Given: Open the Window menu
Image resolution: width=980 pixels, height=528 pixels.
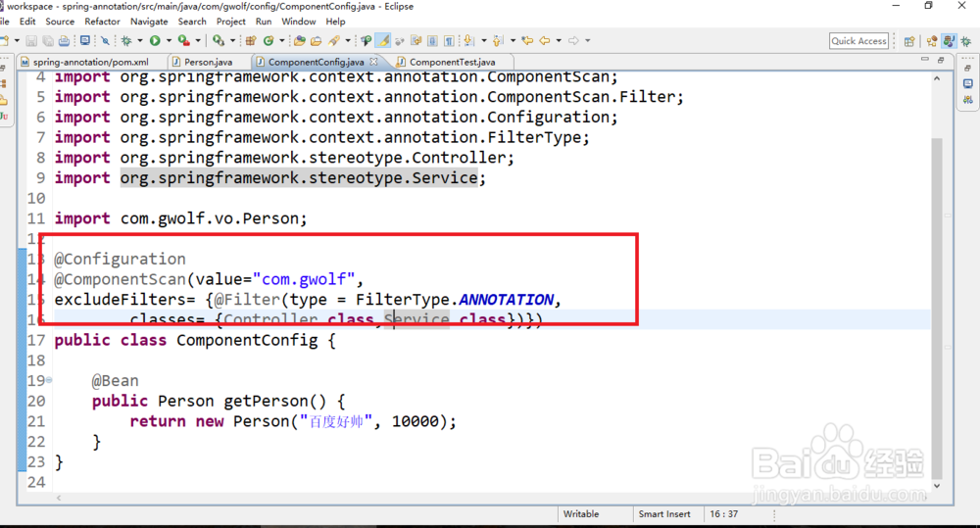Looking at the screenshot, I should point(299,22).
